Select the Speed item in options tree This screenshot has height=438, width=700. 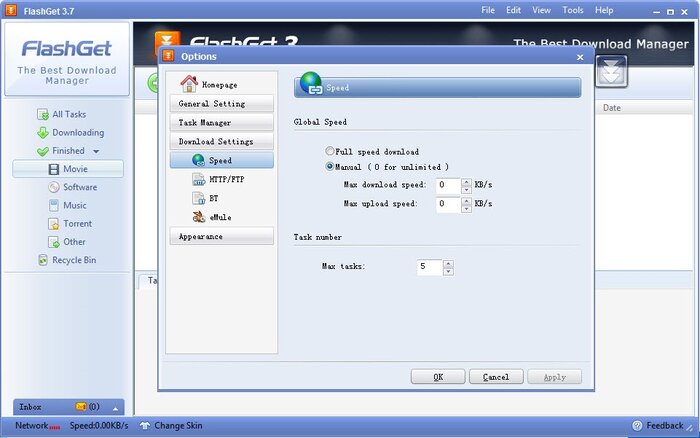[221, 160]
